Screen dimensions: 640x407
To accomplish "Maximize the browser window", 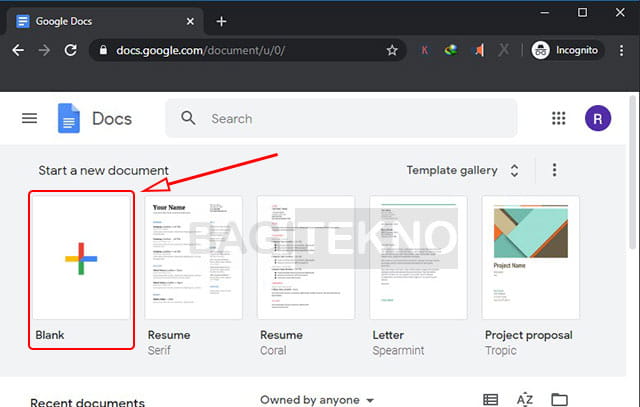I will [582, 13].
